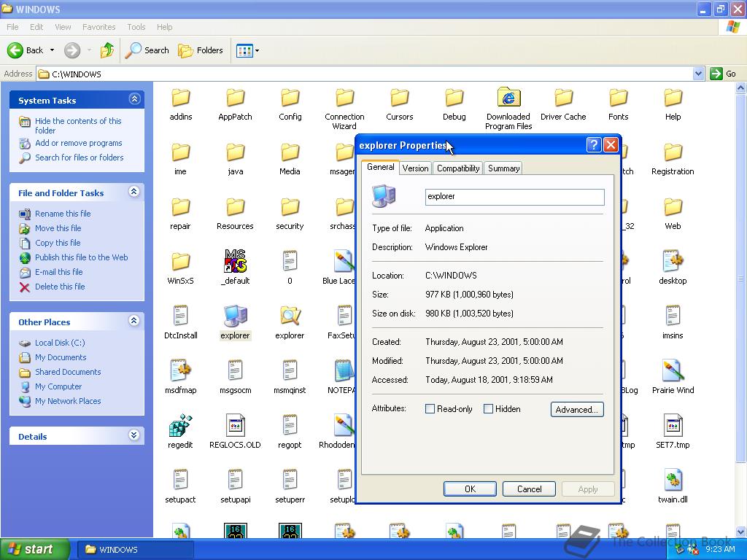Click the Forward arrow toolbar button

pyautogui.click(x=72, y=50)
